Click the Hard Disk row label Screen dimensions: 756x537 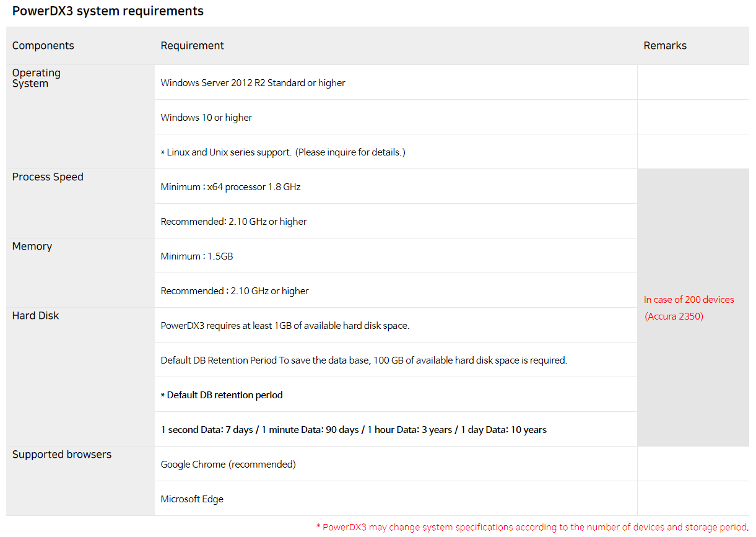[x=36, y=316]
